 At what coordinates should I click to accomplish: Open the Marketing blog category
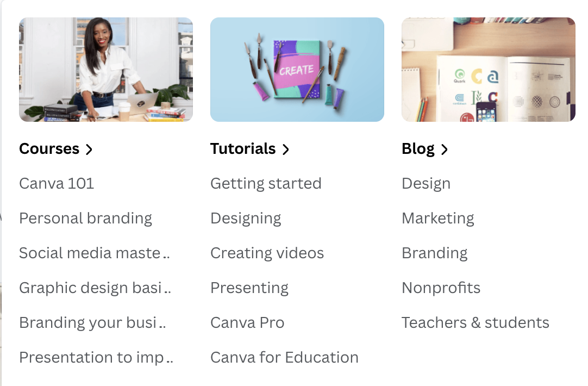pos(437,219)
